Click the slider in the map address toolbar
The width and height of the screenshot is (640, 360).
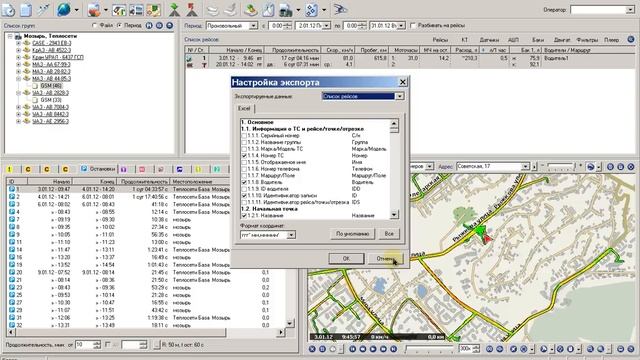pos(560,167)
